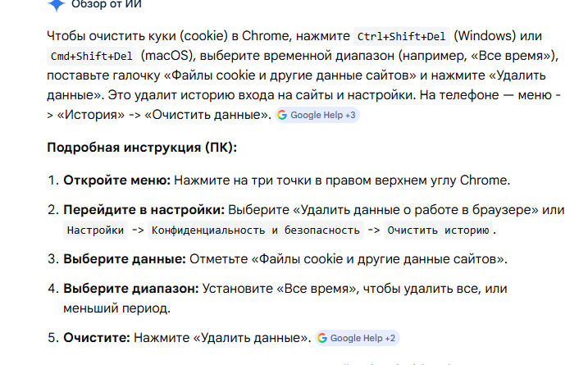Click the bold Выберите данные step label

[x=125, y=259]
